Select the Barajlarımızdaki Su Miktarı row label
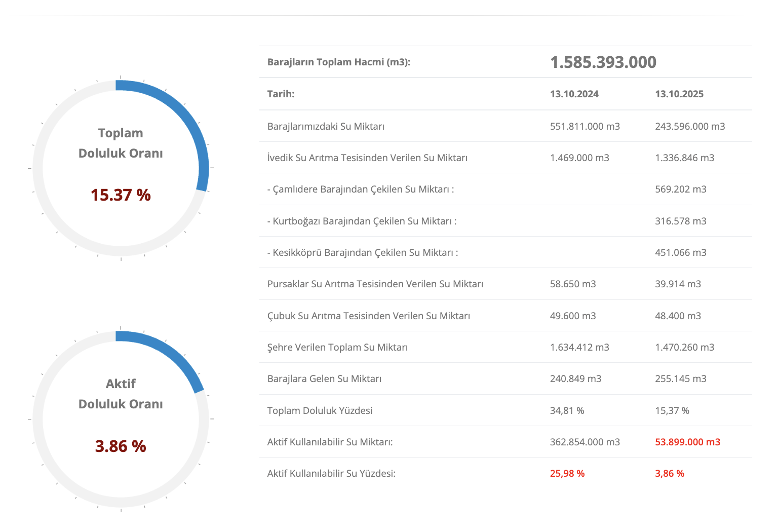The width and height of the screenshot is (778, 532). coord(326,126)
